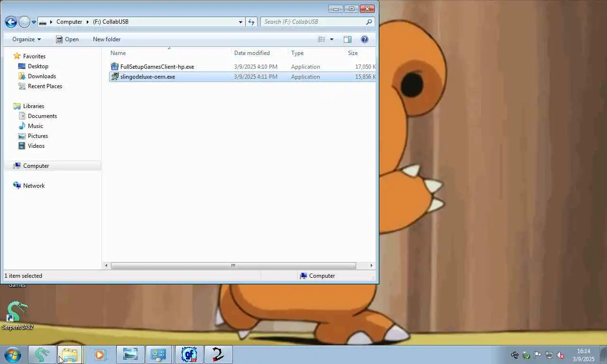This screenshot has height=364, width=607.
Task: Click the muted volume tray icon
Action: click(x=561, y=355)
